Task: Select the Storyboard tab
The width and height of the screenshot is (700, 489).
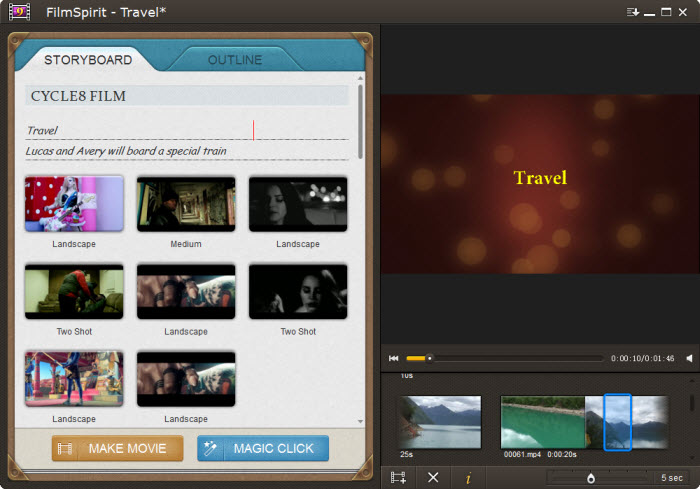Action: click(88, 60)
